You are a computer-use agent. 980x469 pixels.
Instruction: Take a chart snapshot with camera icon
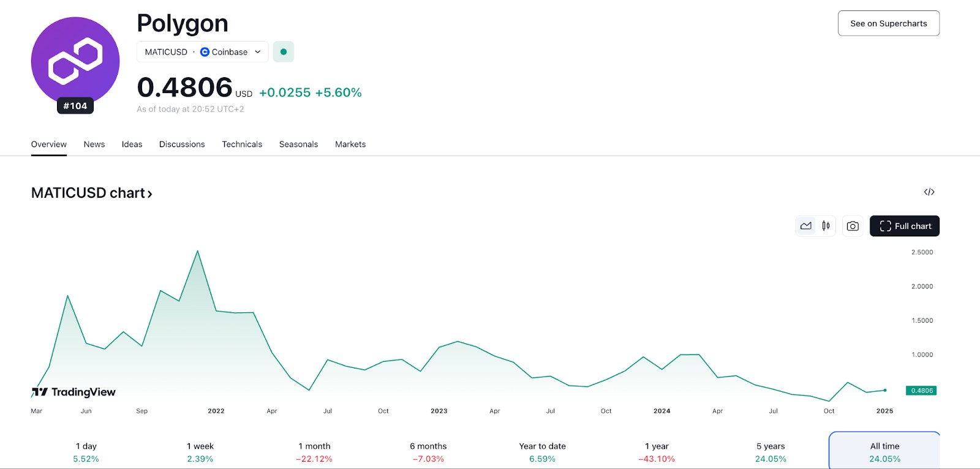click(x=853, y=226)
